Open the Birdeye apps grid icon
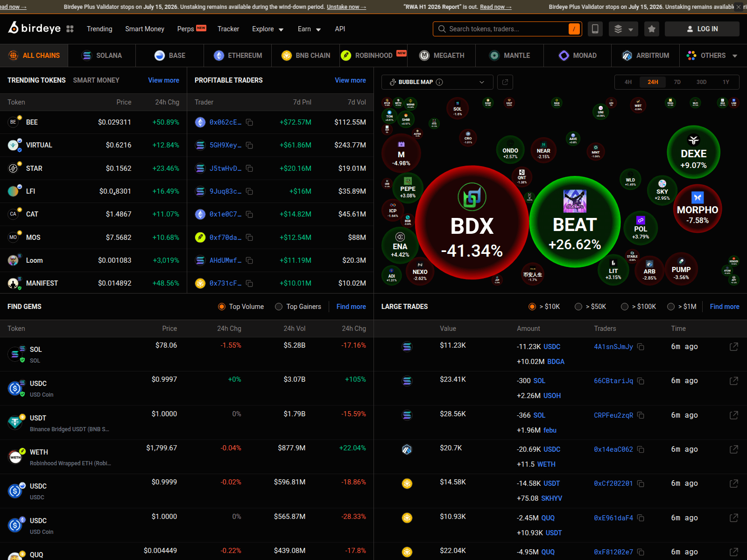 click(70, 29)
